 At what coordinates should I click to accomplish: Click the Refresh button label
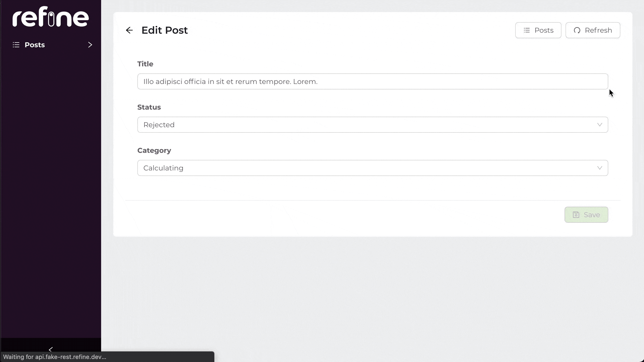pos(598,30)
